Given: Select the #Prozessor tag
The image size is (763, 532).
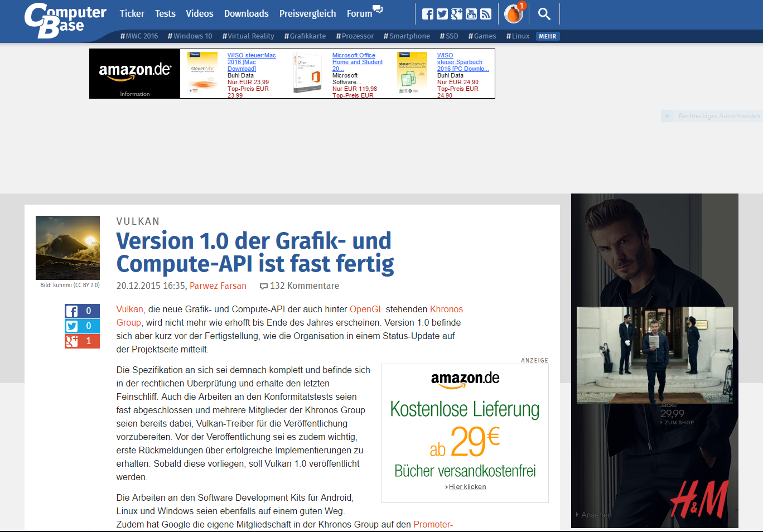Looking at the screenshot, I should [355, 36].
